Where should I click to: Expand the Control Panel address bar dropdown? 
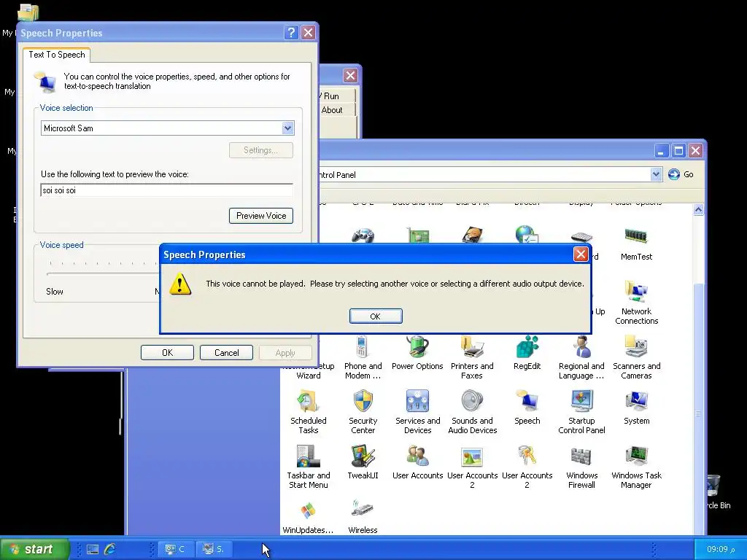(x=656, y=174)
